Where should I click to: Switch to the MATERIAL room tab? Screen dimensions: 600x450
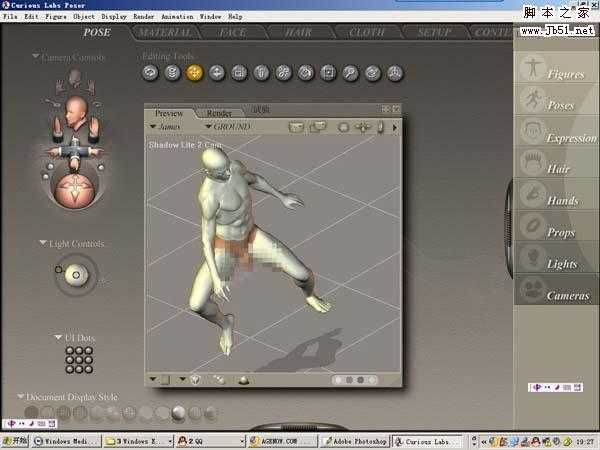click(164, 32)
